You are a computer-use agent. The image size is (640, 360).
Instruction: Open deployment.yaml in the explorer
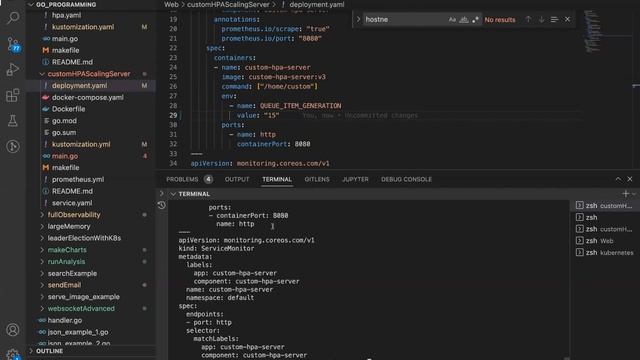[79, 86]
